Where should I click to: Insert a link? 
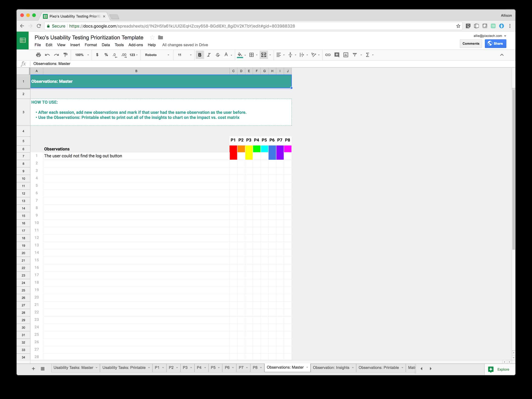coord(328,55)
